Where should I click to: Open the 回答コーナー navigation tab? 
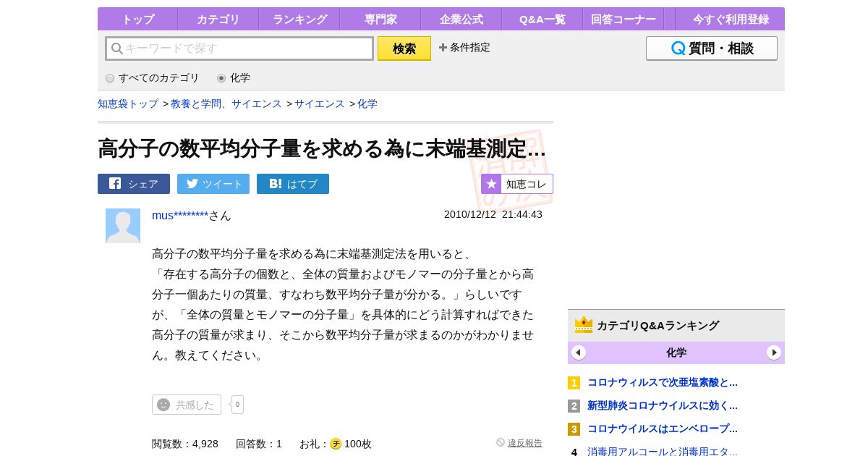pos(624,20)
